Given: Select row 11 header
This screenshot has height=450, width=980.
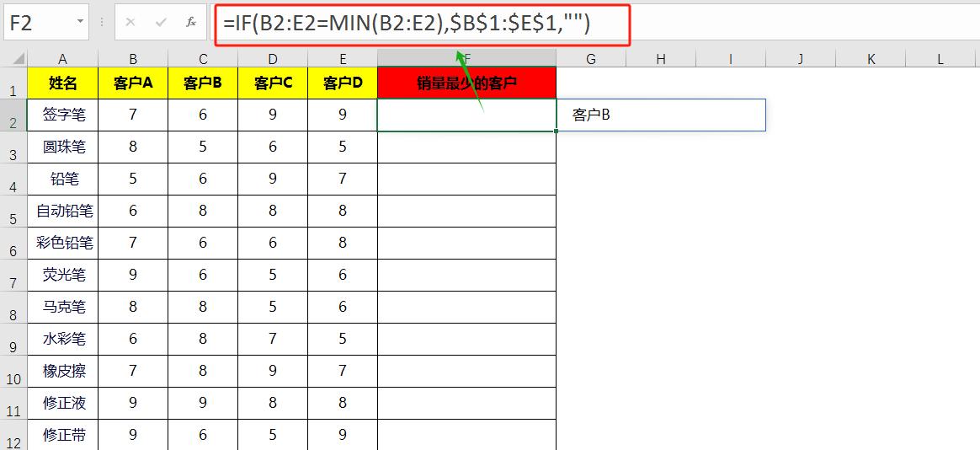Looking at the screenshot, I should coord(13,403).
